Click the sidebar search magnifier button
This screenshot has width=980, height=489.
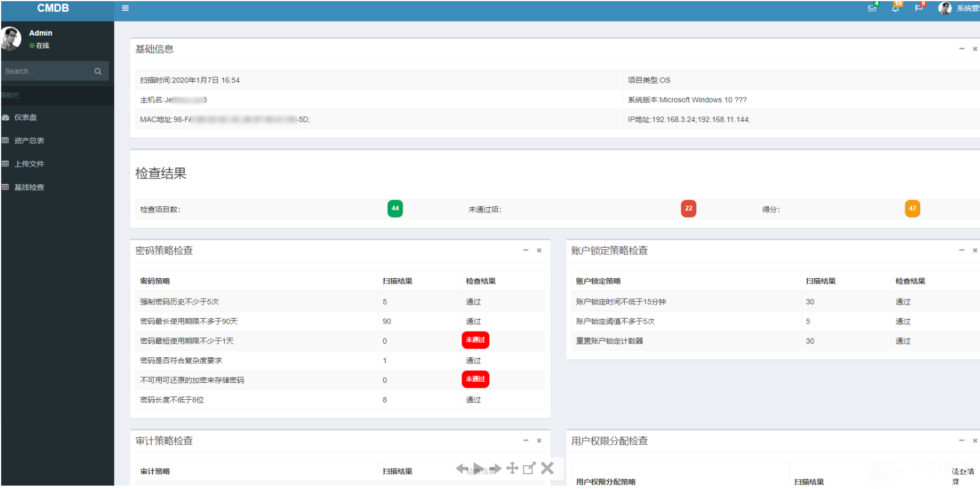pyautogui.click(x=98, y=72)
